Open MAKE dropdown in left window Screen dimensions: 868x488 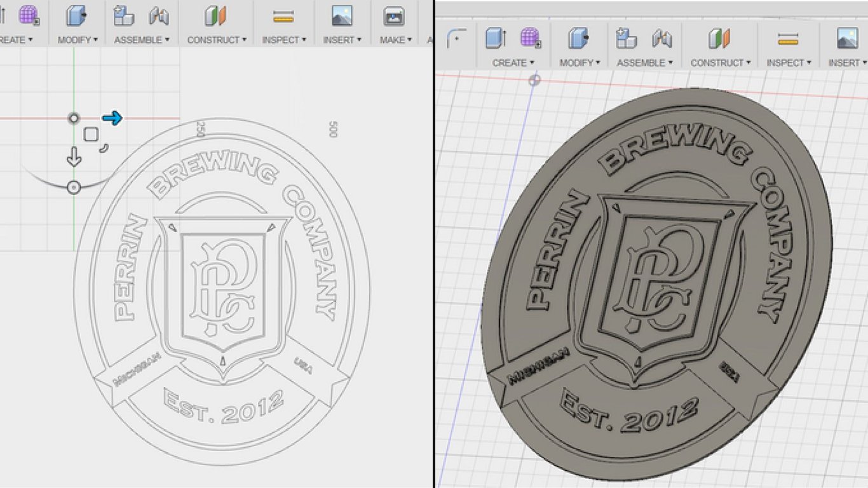(396, 39)
